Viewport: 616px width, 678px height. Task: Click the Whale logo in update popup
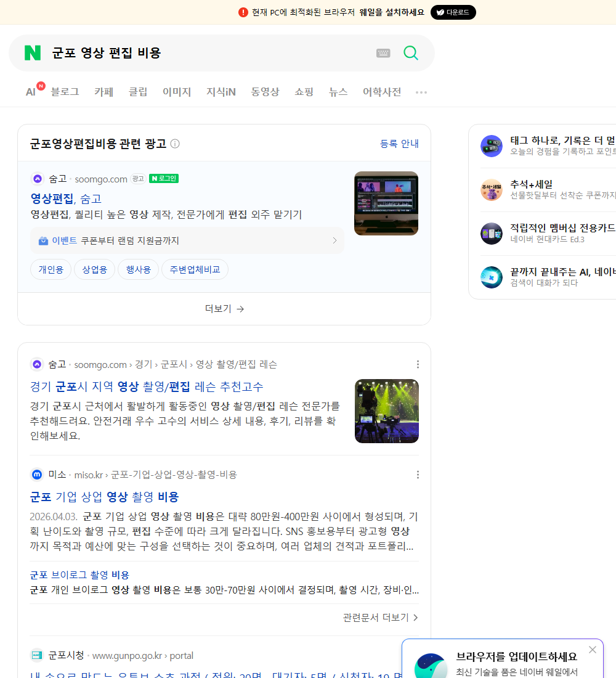tap(431, 666)
